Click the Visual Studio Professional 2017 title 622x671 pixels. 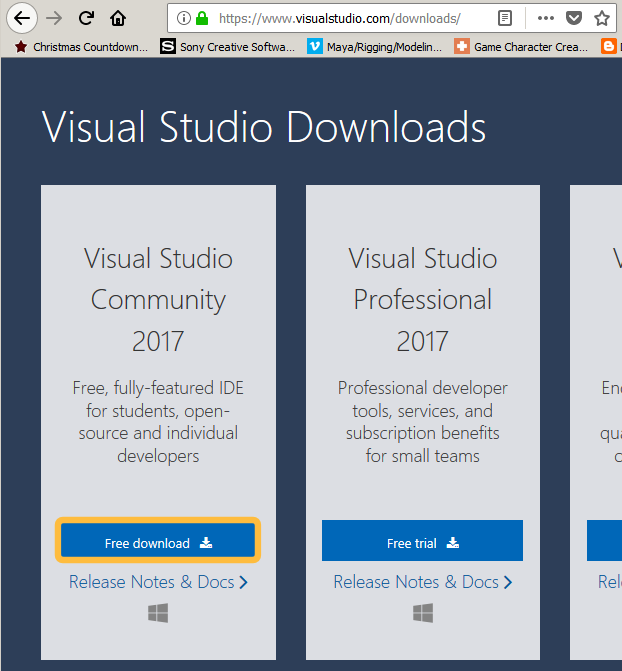(423, 300)
